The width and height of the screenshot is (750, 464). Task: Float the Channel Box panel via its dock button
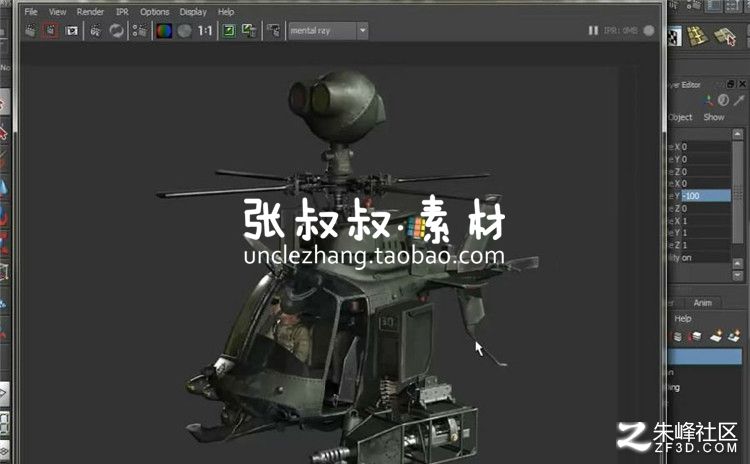click(x=730, y=84)
